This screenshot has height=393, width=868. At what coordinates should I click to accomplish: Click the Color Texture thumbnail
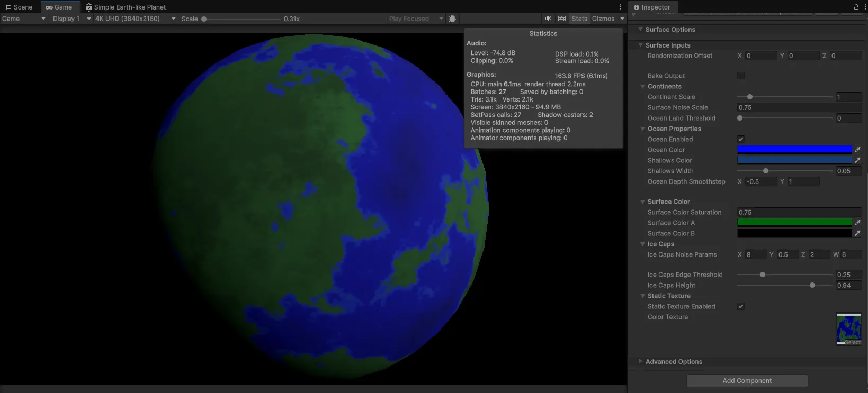[x=849, y=329]
